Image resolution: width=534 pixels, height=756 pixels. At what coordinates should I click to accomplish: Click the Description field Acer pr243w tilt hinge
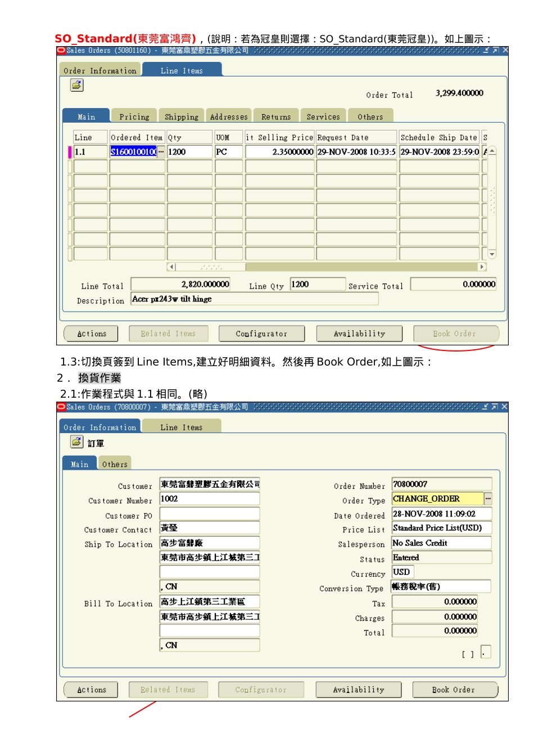coord(255,299)
